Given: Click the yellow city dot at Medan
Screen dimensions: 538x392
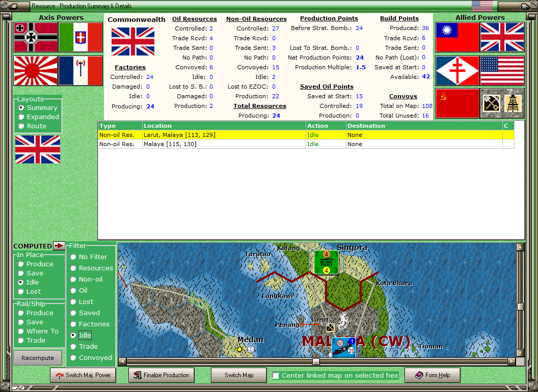Looking at the screenshot, I should tap(239, 349).
